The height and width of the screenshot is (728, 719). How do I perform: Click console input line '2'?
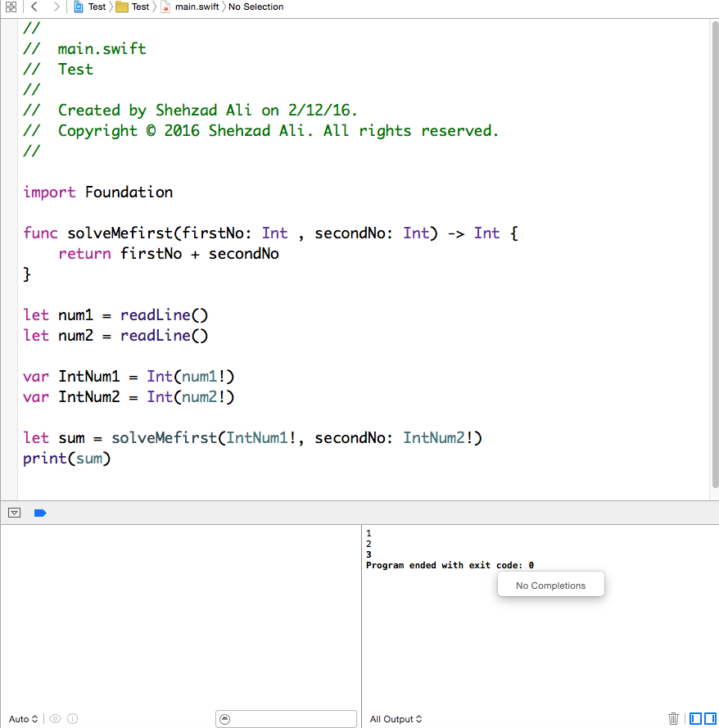[x=369, y=544]
